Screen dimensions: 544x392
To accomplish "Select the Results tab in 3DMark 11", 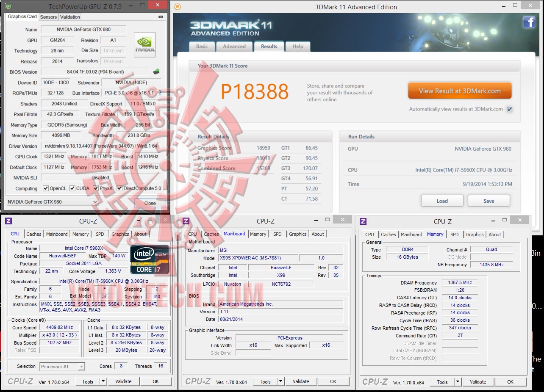I will tap(269, 47).
